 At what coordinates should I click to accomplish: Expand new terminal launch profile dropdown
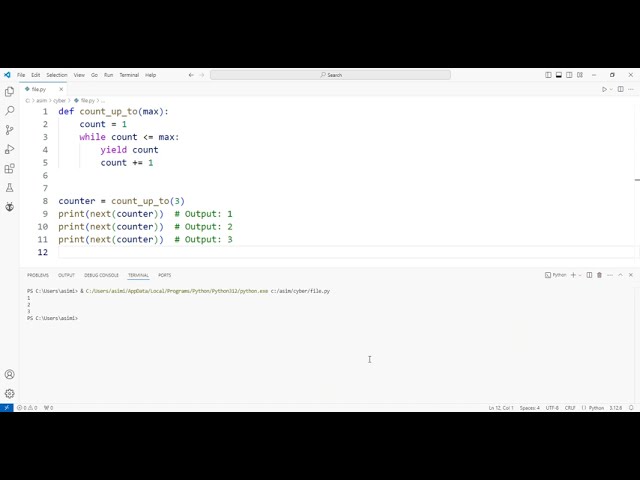580,275
